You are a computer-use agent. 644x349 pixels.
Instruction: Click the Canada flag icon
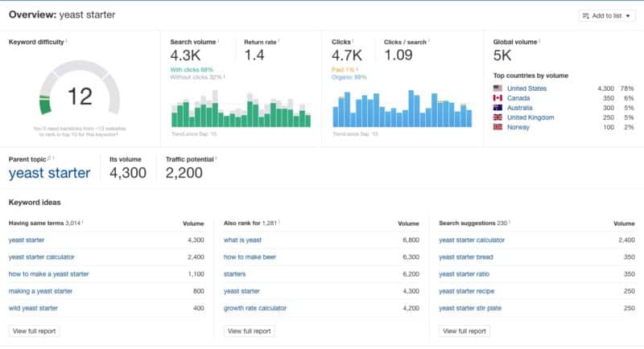tap(497, 98)
